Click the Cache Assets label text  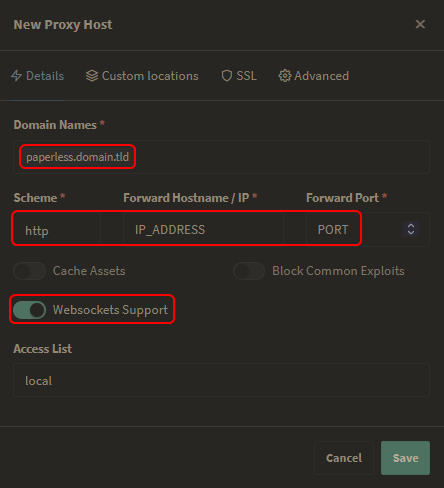(x=89, y=271)
